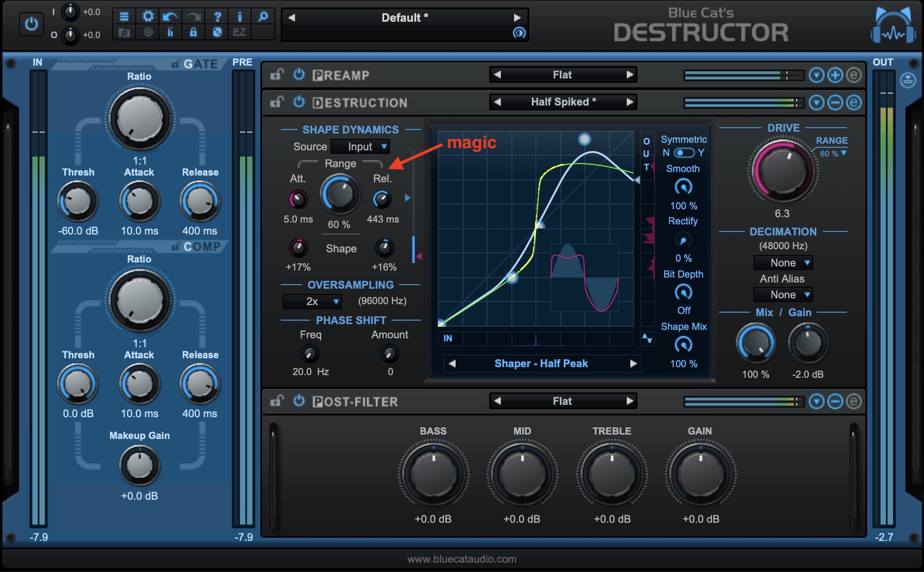Click the POST-FILTER 'e' editor icon
Viewport: 924px width, 572px height.
tap(853, 402)
